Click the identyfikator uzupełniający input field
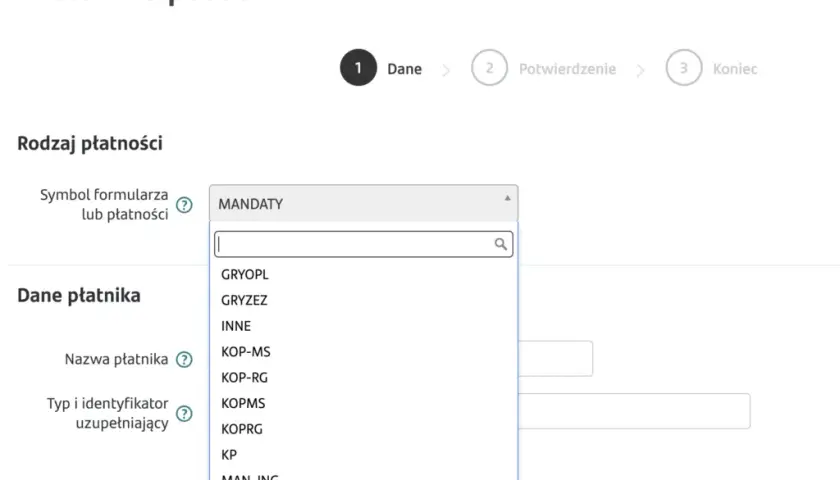This screenshot has width=840, height=480. point(634,411)
